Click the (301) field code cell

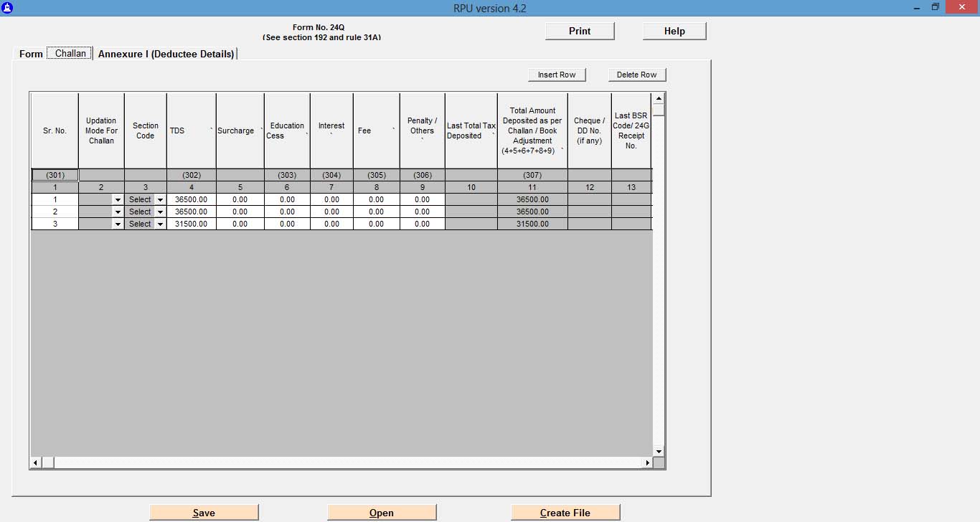[55, 175]
